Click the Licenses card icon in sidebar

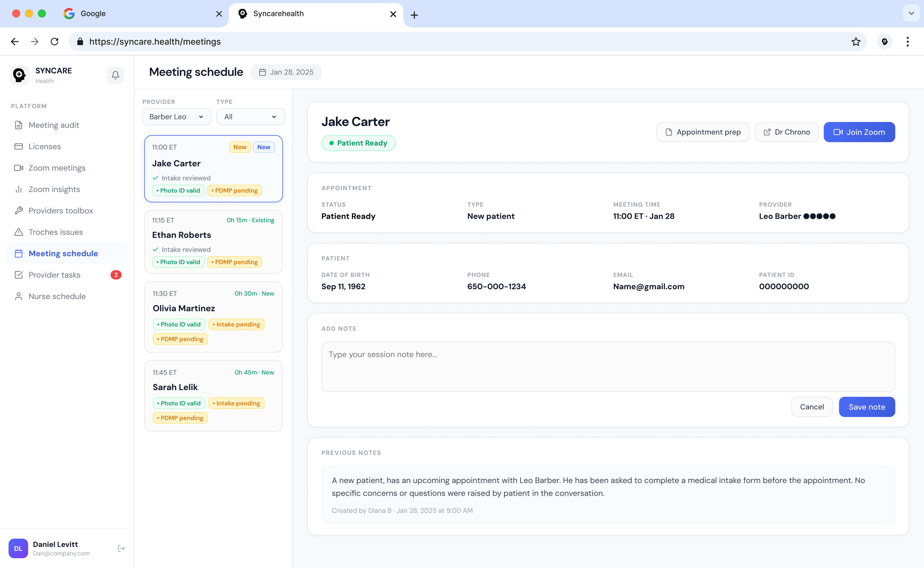coord(19,146)
